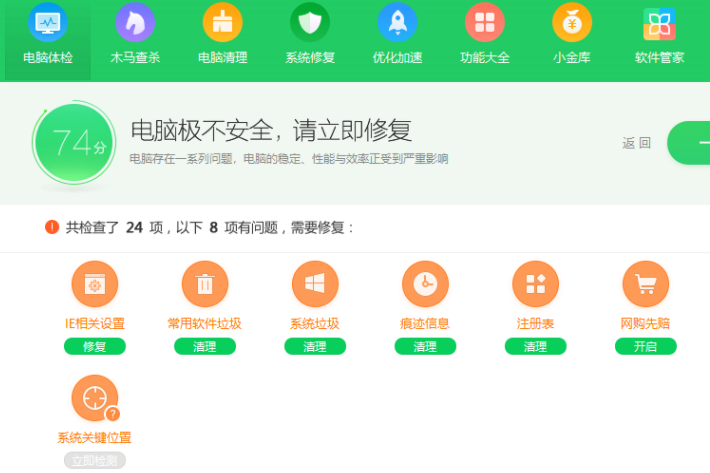Click 清理 button under 注册表
The height and width of the screenshot is (473, 710).
pos(535,346)
